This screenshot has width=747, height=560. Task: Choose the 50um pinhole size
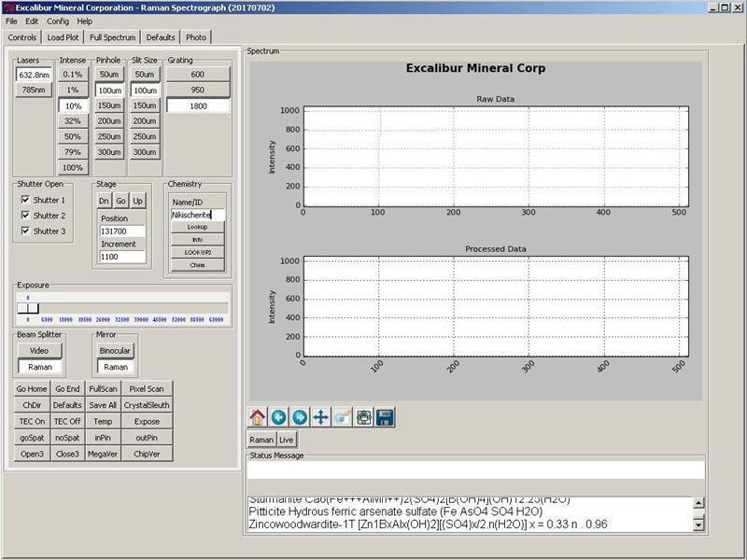[109, 75]
